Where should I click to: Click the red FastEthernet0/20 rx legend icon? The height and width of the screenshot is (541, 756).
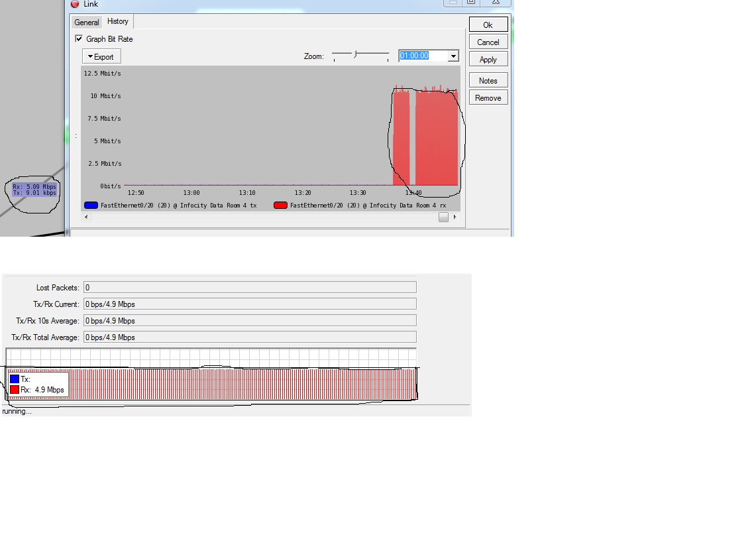tap(280, 205)
